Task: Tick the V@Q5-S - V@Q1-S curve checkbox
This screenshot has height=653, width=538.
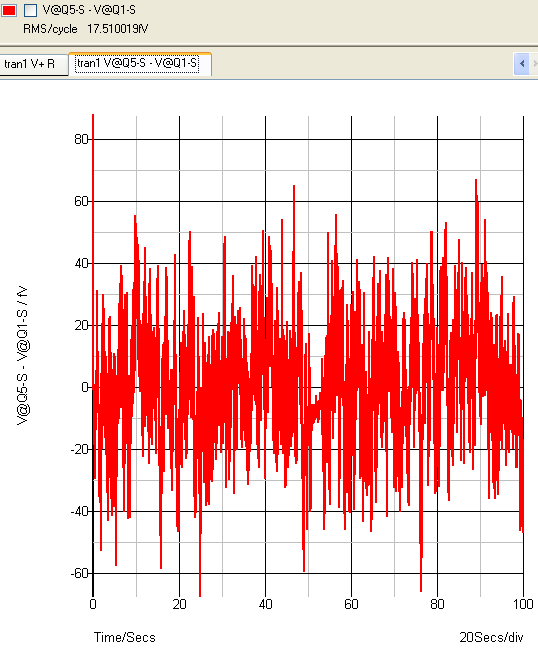Action: point(30,10)
